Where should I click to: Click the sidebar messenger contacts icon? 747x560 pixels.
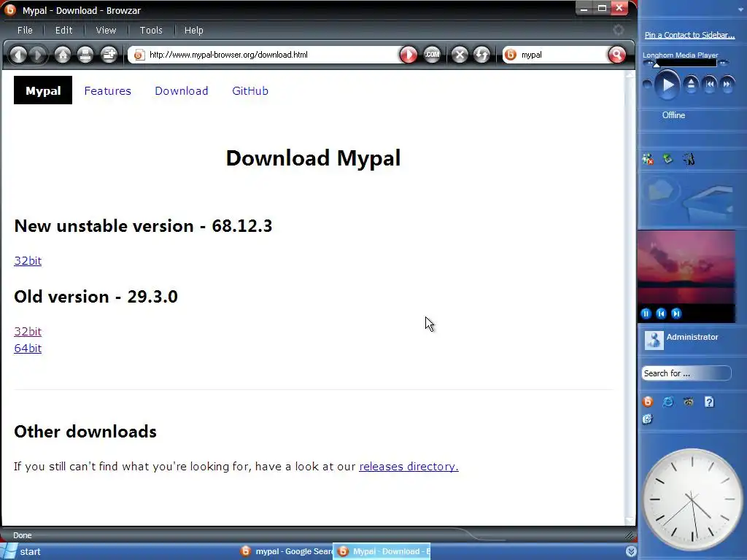[648, 160]
